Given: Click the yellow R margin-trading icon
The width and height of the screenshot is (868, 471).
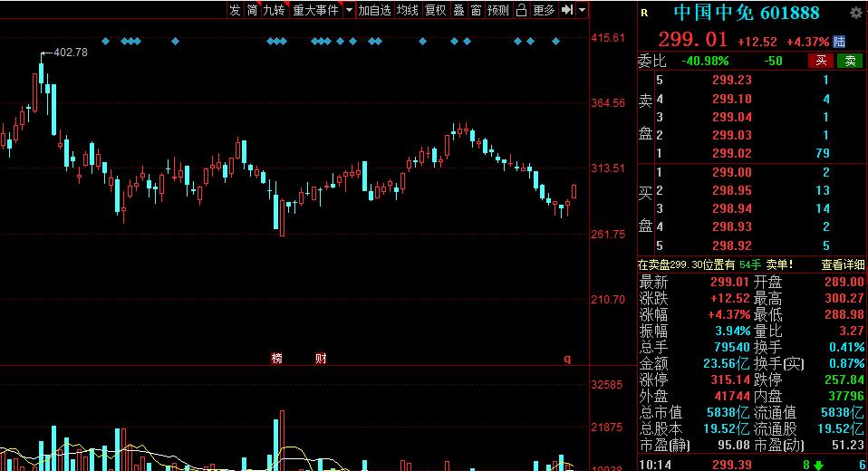Looking at the screenshot, I should point(644,13).
